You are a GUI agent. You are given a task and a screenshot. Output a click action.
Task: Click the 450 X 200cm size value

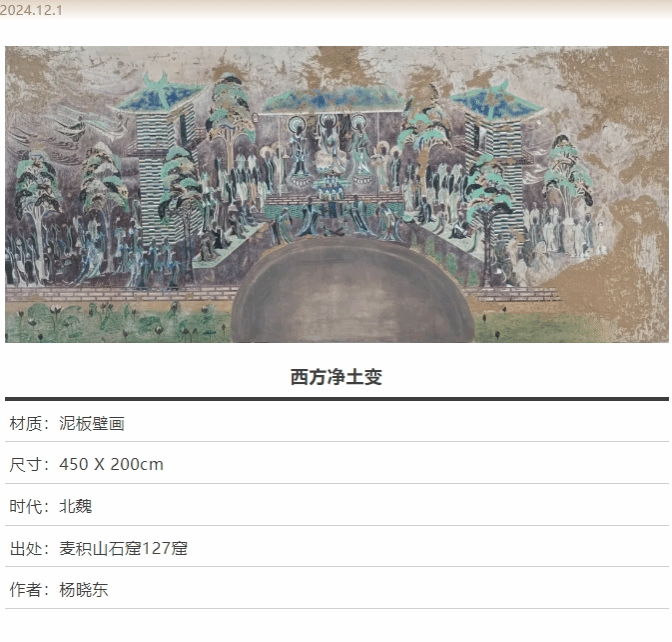click(x=111, y=465)
